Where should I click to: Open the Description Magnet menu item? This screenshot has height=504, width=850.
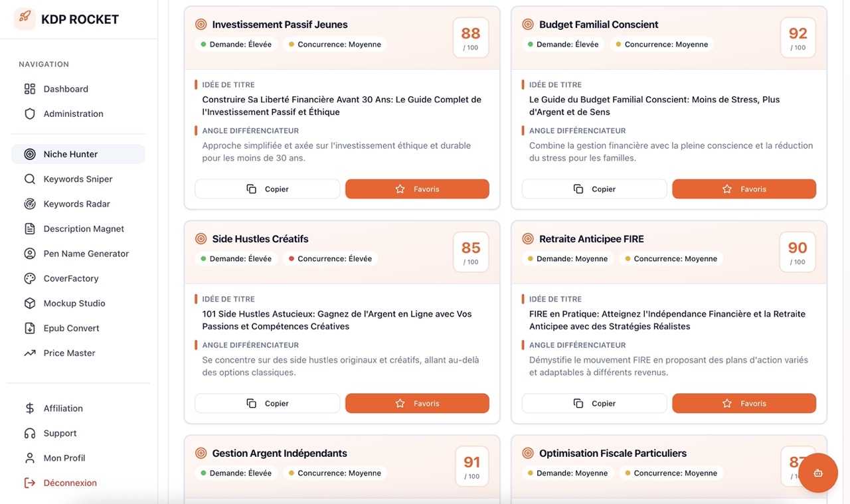(x=84, y=229)
